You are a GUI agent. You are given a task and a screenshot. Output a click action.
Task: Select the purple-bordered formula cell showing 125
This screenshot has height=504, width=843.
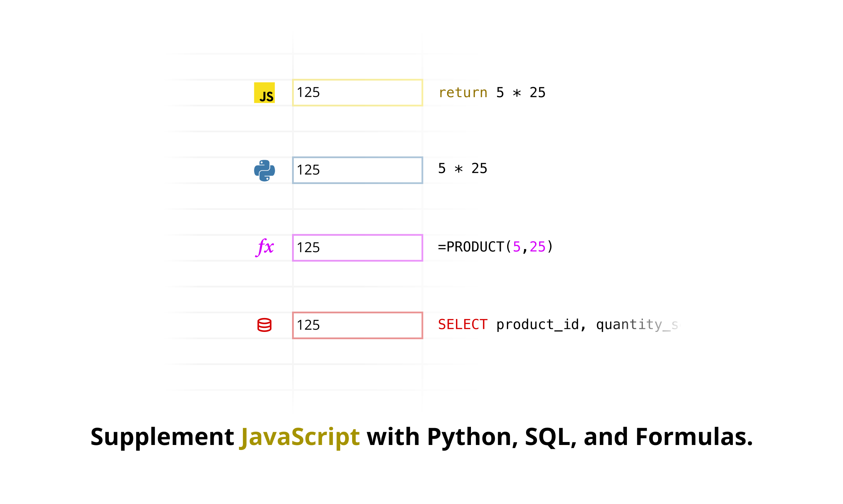pos(357,248)
